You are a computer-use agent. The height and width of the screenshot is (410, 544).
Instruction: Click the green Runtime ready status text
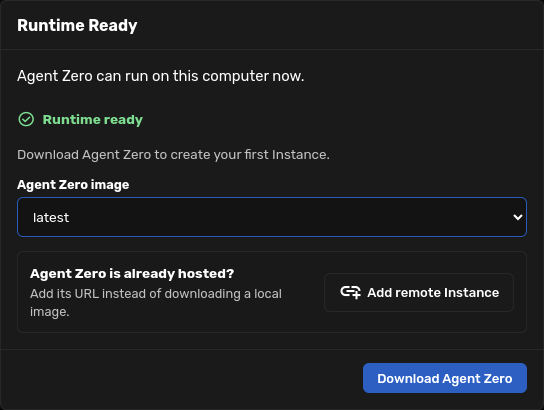[93, 120]
